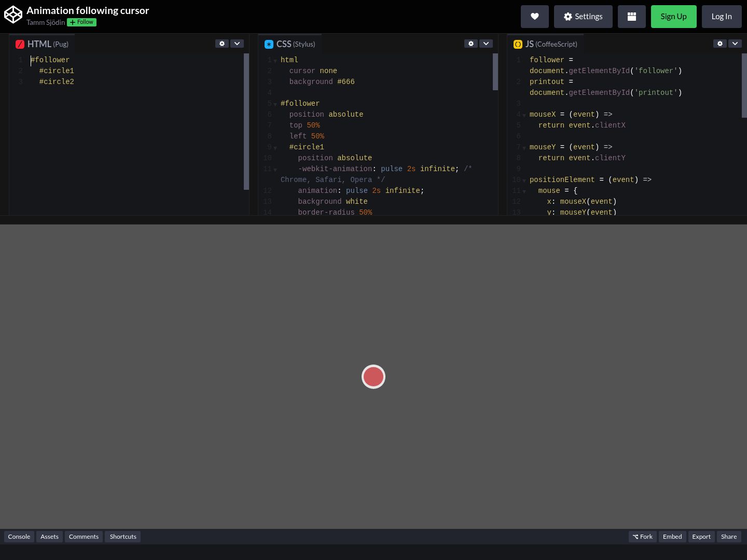Click 'border-radius 50%' in CSS editor
The height and width of the screenshot is (560, 747).
[335, 212]
